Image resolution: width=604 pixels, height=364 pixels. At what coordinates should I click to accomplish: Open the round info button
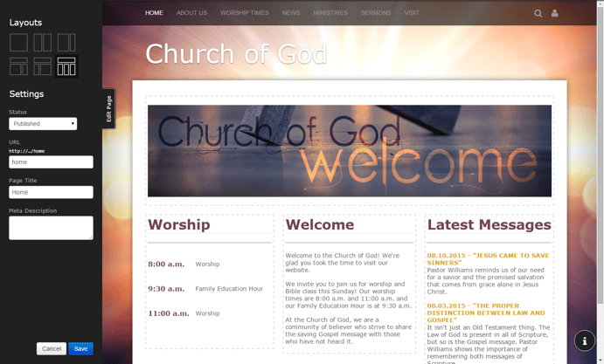[x=584, y=340]
